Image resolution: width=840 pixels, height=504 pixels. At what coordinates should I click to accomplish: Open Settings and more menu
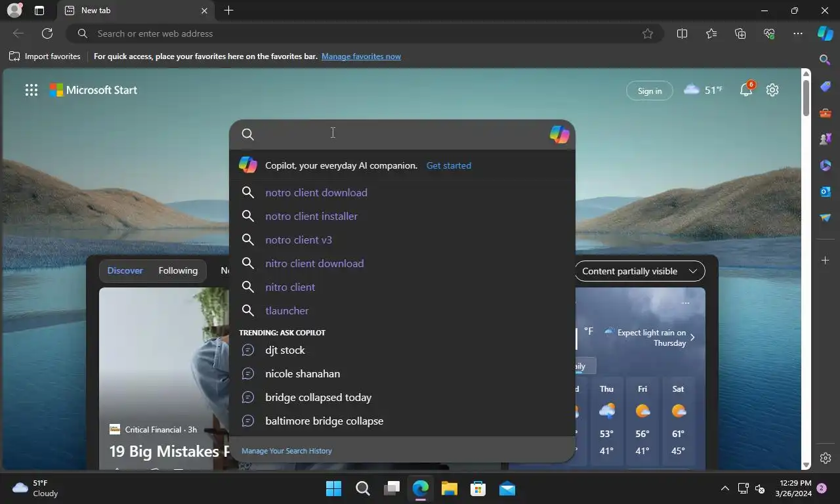tap(798, 33)
